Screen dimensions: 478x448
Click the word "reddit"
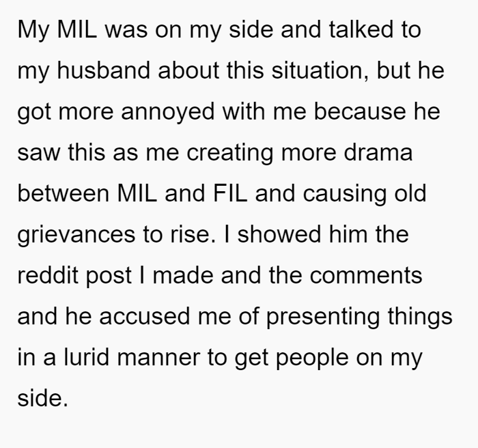tap(48, 275)
